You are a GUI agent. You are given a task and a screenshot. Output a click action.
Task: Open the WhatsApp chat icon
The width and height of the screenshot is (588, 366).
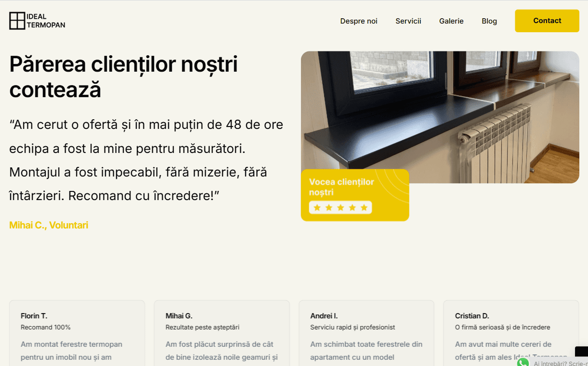(523, 363)
